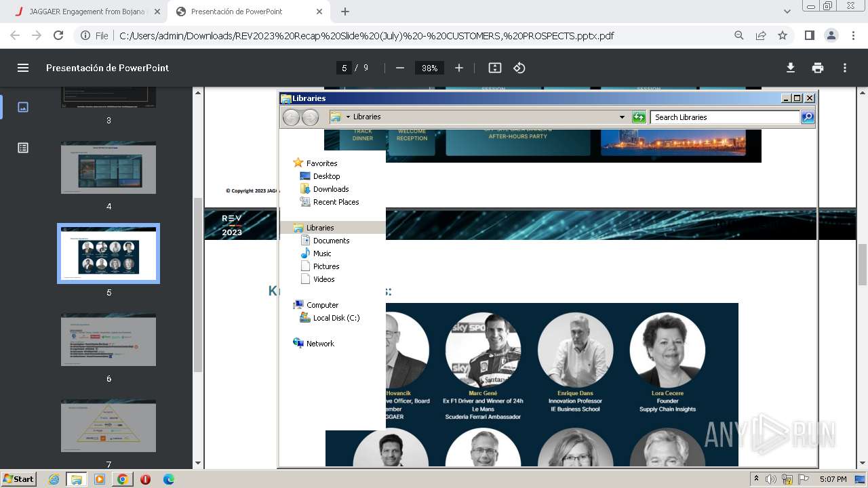The height and width of the screenshot is (488, 868).
Task: Open the PDF viewer sidebar menu
Action: (x=23, y=68)
